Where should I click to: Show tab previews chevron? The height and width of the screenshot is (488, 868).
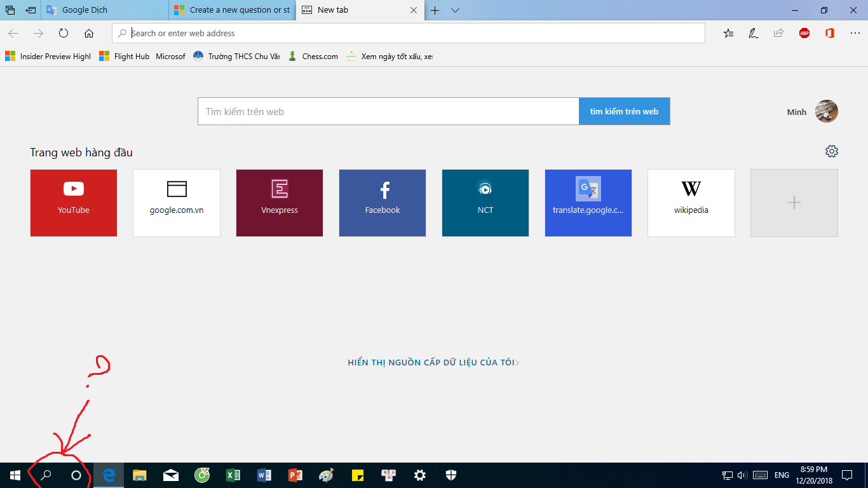point(455,10)
